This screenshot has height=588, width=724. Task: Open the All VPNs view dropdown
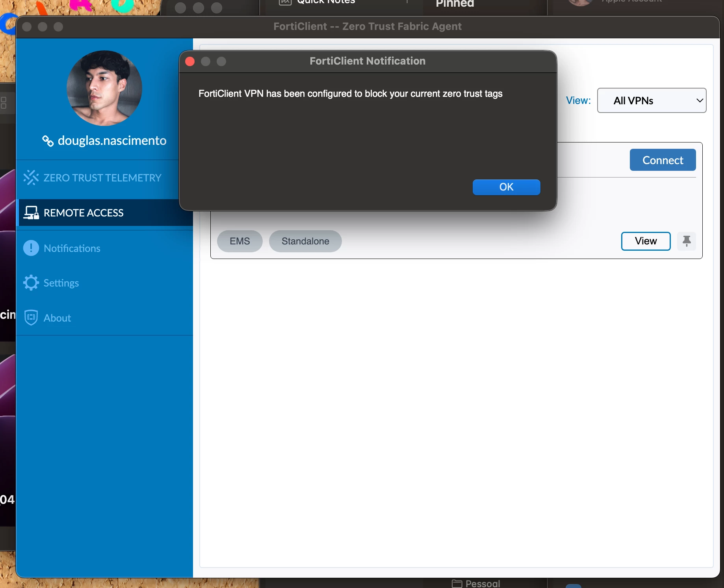tap(652, 100)
